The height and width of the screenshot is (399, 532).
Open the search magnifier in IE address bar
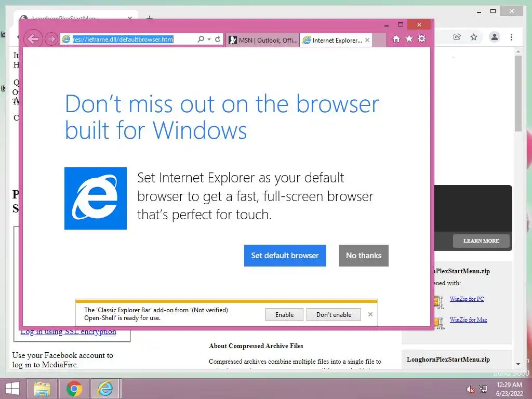(x=201, y=39)
